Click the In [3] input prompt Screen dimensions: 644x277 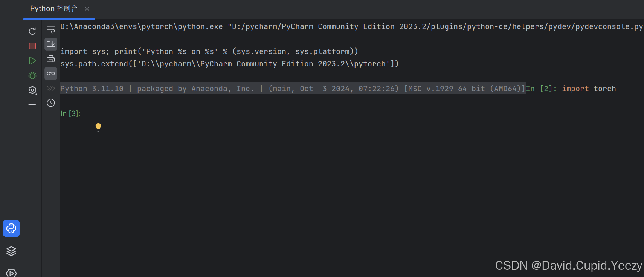click(70, 113)
